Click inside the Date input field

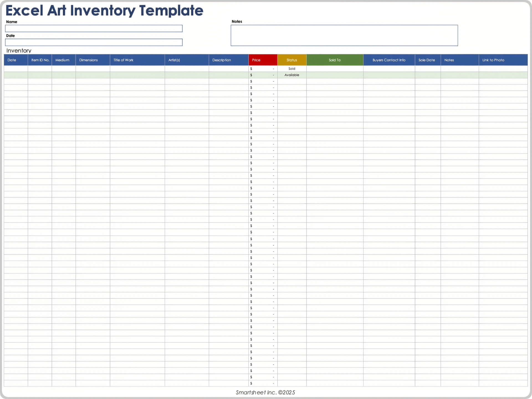(x=94, y=42)
